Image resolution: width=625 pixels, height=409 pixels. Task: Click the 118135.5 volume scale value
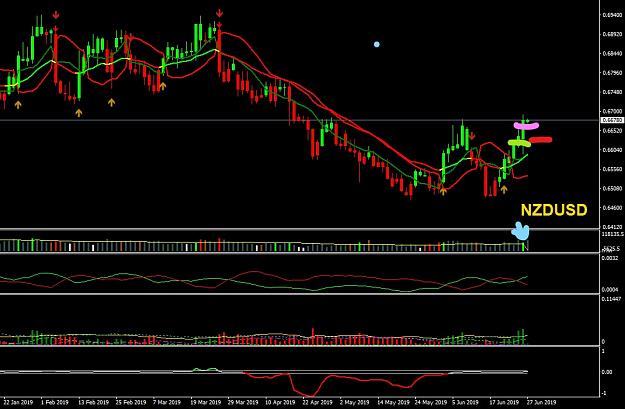613,234
